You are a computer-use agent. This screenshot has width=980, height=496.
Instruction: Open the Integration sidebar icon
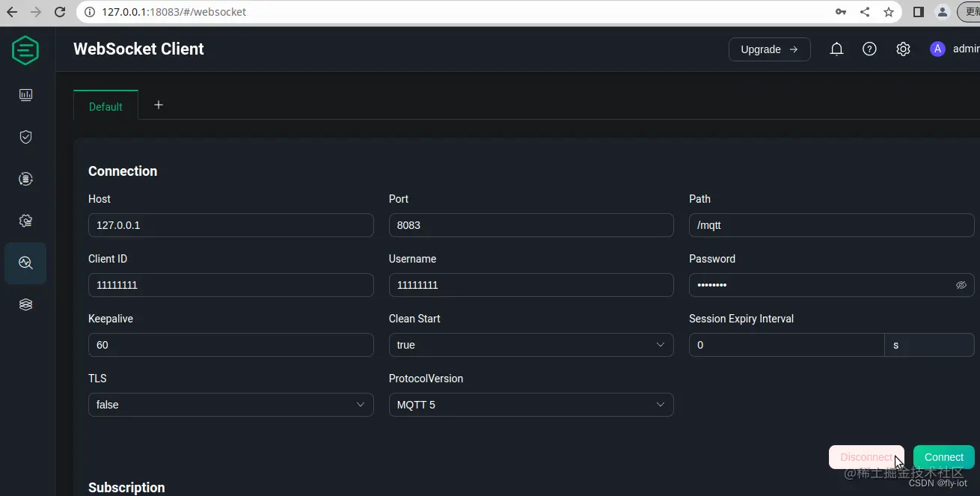click(x=25, y=179)
